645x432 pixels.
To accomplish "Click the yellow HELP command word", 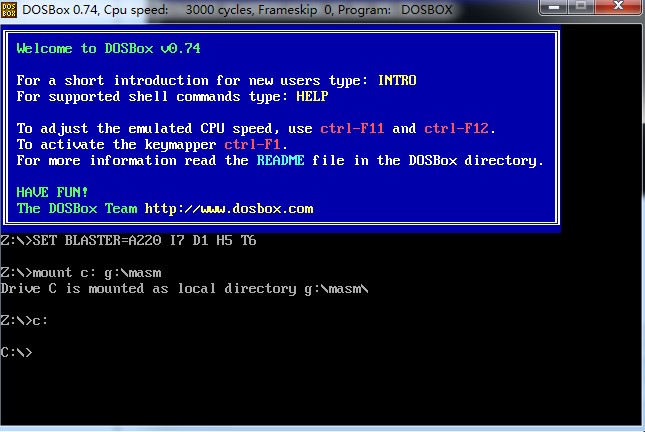I will coord(312,96).
